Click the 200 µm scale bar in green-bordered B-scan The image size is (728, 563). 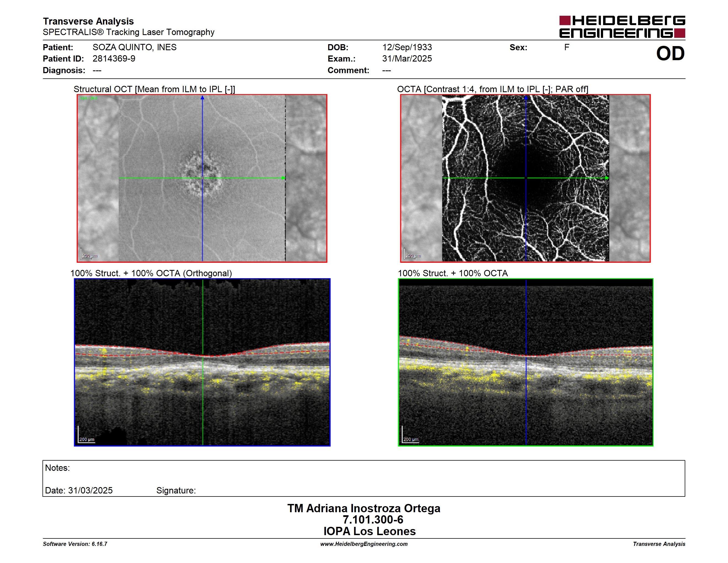(x=410, y=435)
